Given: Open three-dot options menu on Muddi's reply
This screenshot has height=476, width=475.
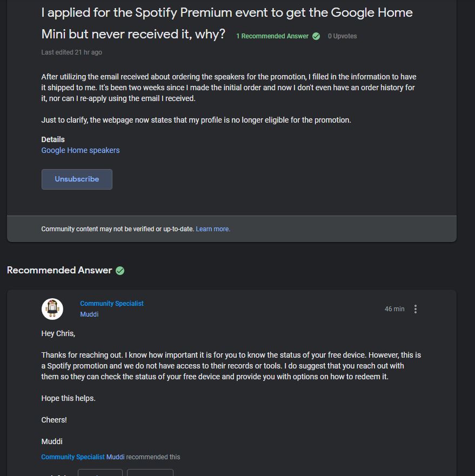Looking at the screenshot, I should coord(416,309).
